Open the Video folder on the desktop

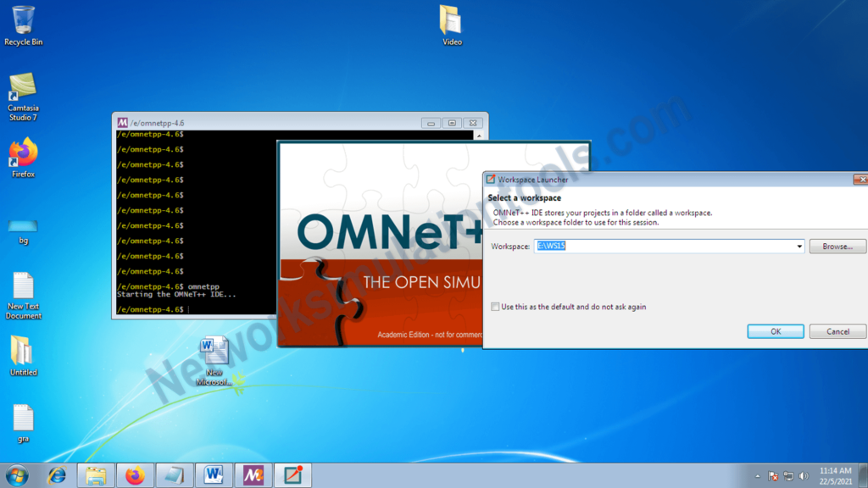coord(451,21)
